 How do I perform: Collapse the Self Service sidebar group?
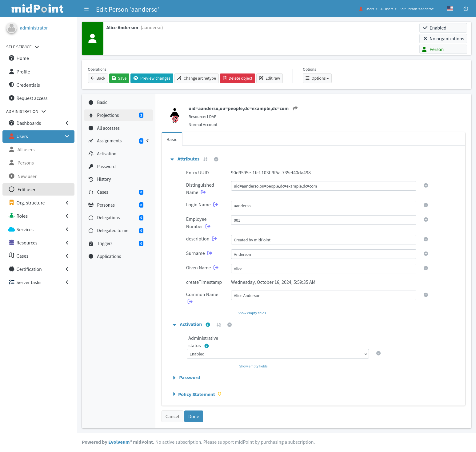tap(37, 47)
